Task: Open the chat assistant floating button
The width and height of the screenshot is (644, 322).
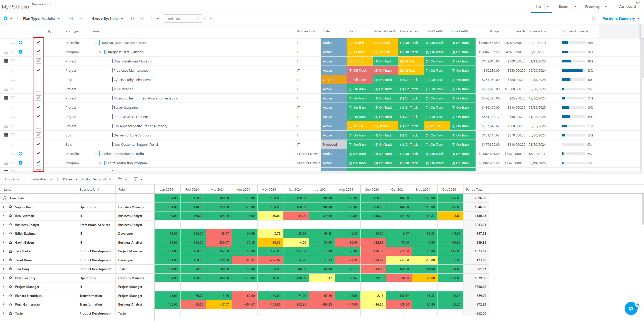Action: (x=631, y=308)
